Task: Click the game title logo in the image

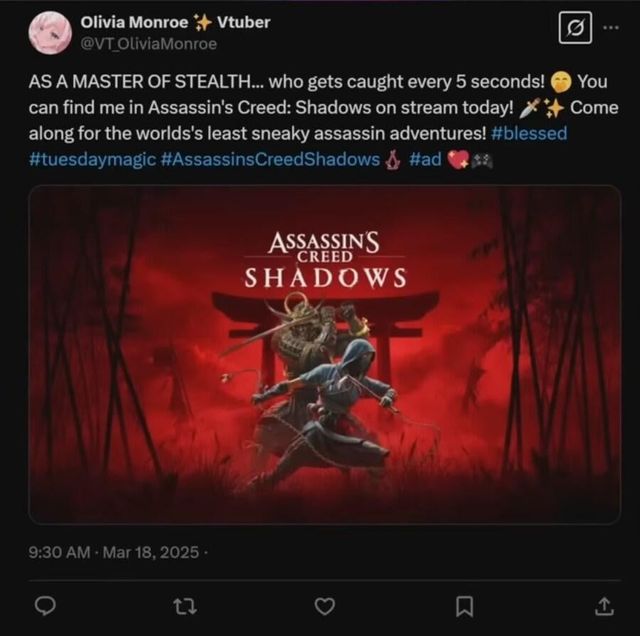Action: (x=325, y=260)
